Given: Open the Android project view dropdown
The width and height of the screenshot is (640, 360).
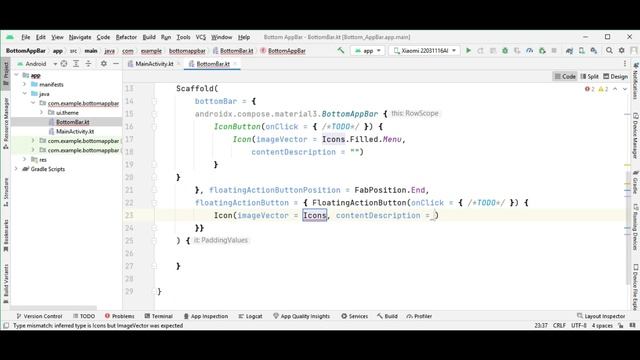Looking at the screenshot, I should [37, 64].
